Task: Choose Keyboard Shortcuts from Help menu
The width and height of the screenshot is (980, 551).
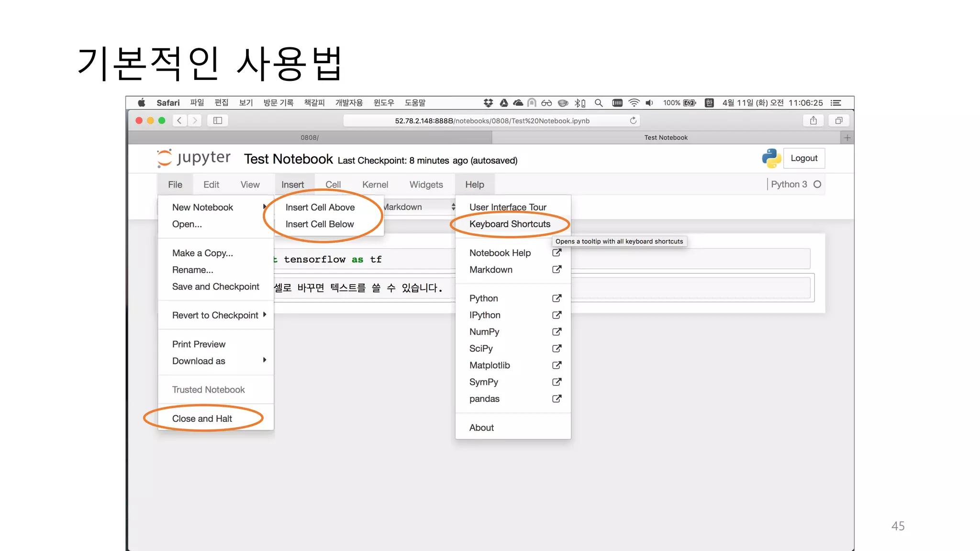Action: (510, 224)
